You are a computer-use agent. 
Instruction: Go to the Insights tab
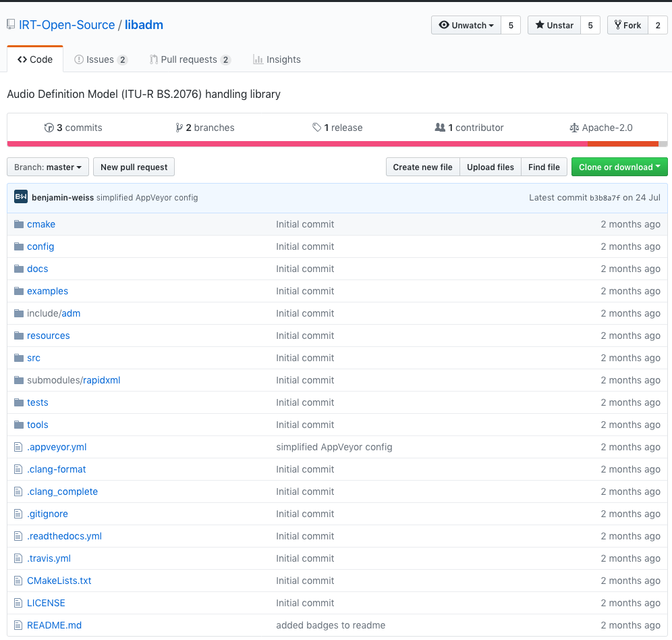click(x=277, y=59)
